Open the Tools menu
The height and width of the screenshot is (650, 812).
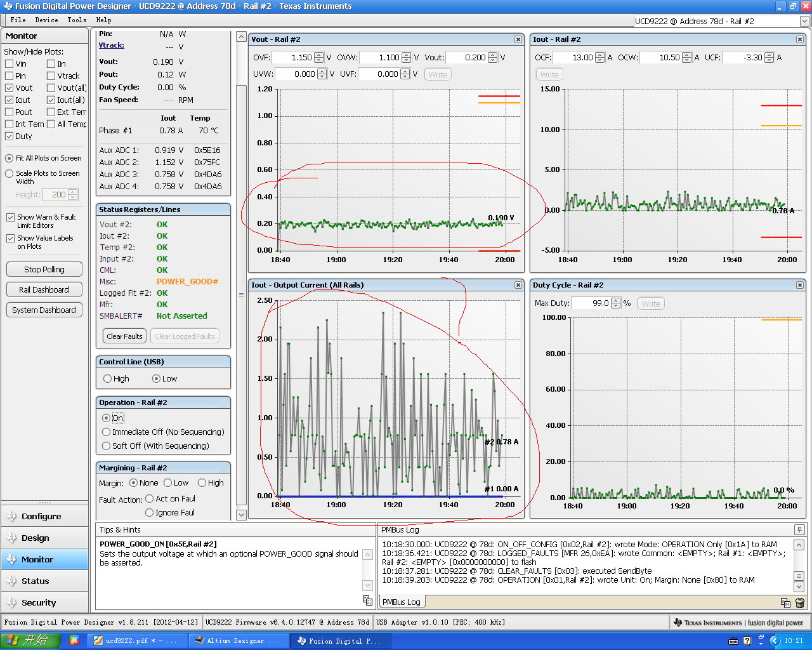(x=77, y=20)
